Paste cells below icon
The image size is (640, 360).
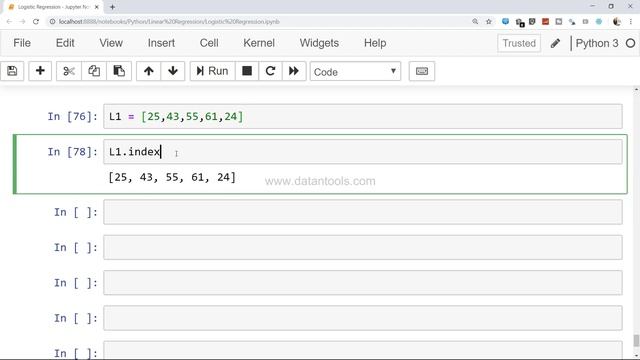pos(119,71)
